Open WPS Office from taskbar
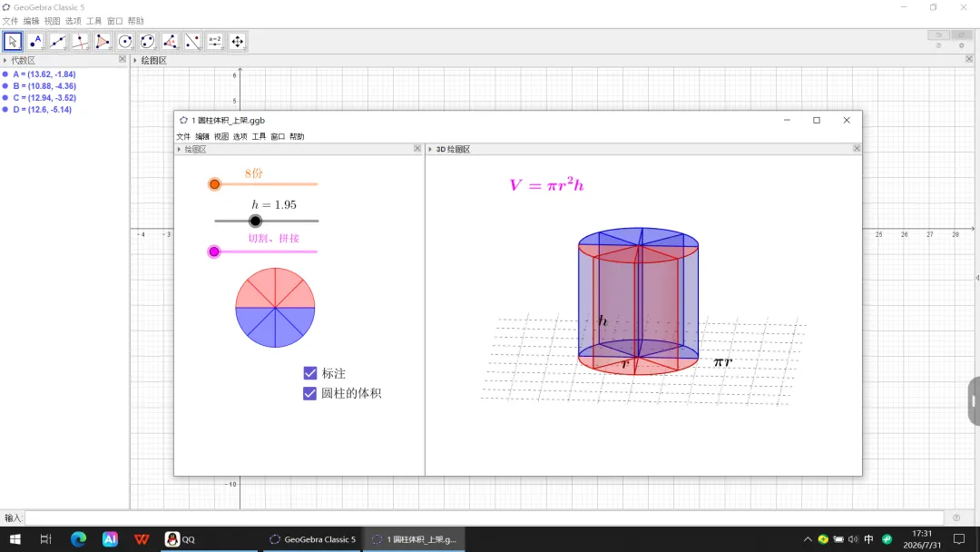Screen dimensions: 980x552 coord(142,539)
